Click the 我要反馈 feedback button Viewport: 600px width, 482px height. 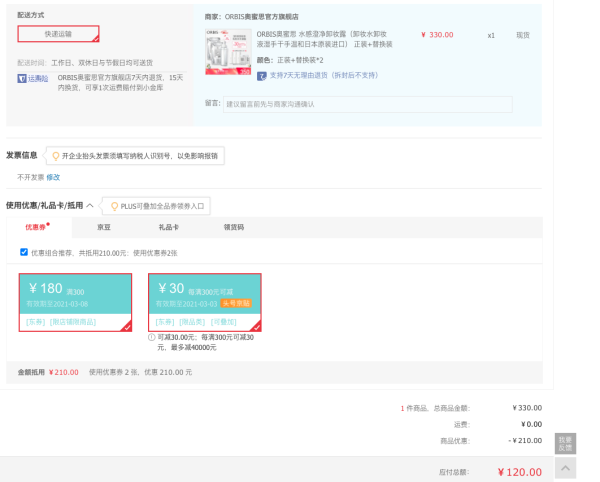(565, 444)
